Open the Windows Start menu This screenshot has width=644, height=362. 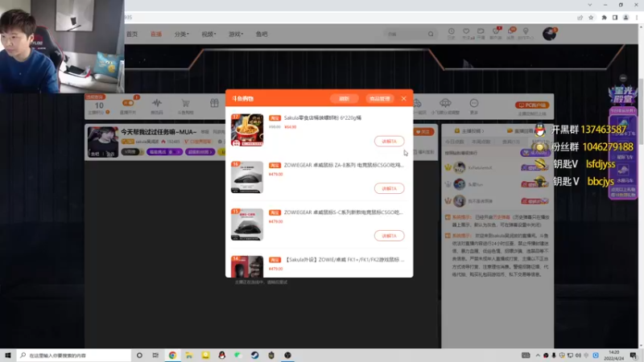pos(8,356)
